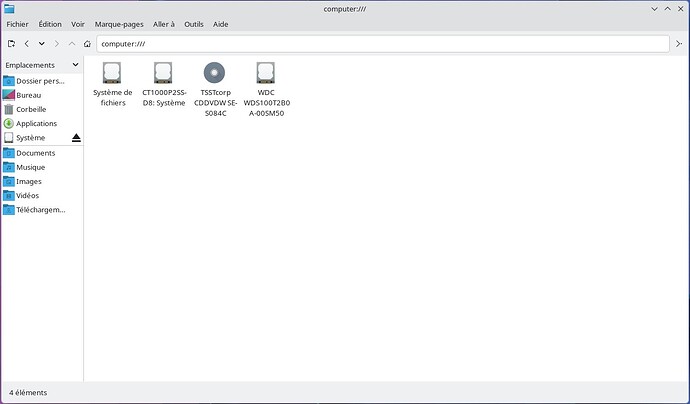Screen dimensions: 690x404
Task: Open Corbeille in the sidebar
Action: [x=42, y=109]
